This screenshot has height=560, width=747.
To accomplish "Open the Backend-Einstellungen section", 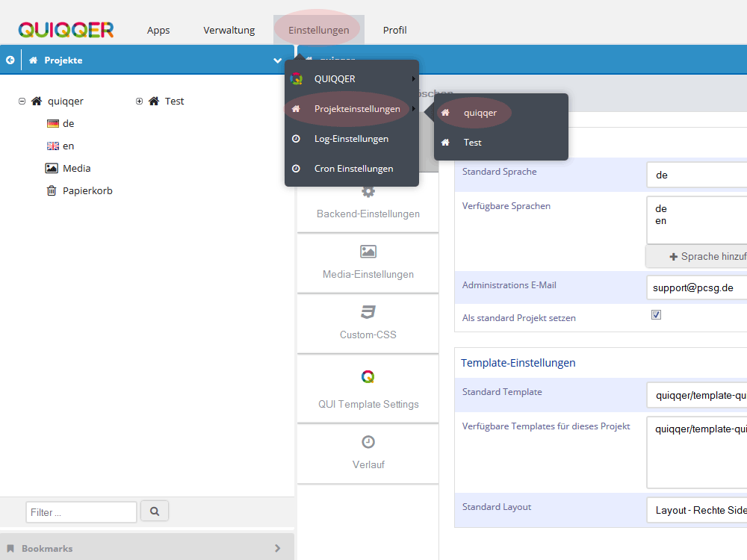I will tap(368, 202).
